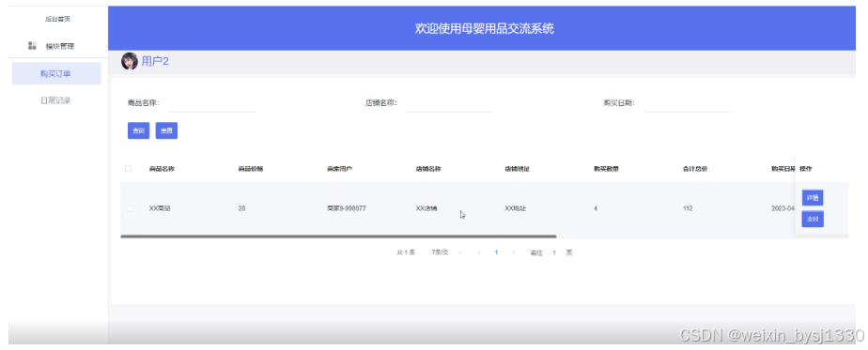Image resolution: width=868 pixels, height=350 pixels.
Task: Click the 商家9-998877 cell
Action: 346,208
